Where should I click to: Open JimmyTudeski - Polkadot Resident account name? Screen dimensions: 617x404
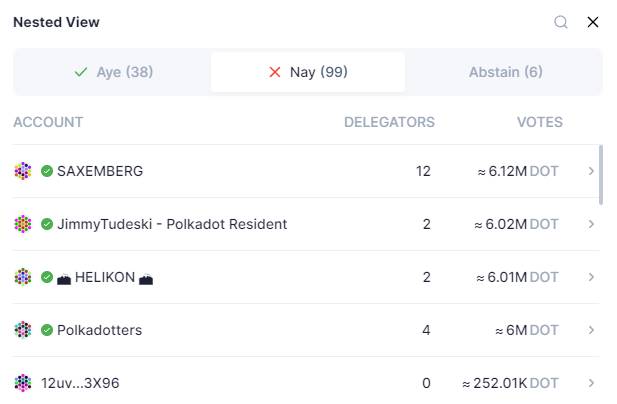(x=172, y=224)
